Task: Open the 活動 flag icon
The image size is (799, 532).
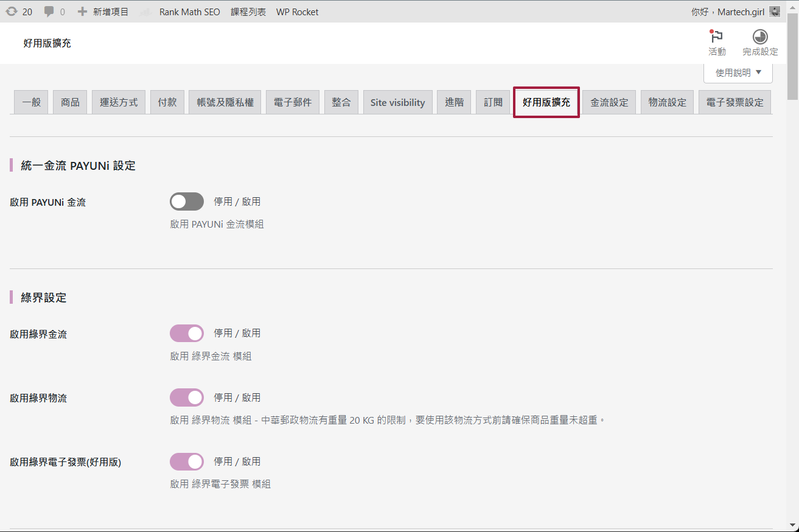Action: (x=717, y=37)
